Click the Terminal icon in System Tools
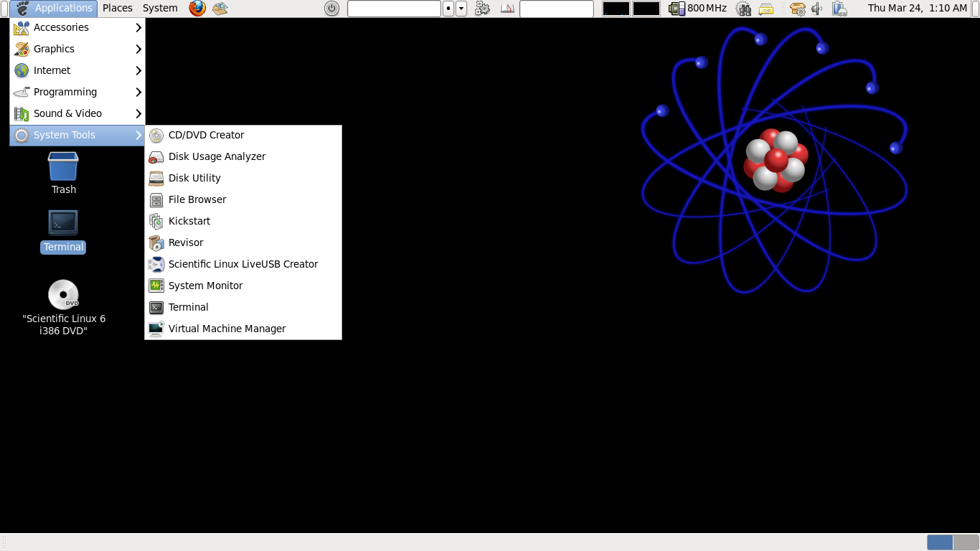This screenshot has width=980, height=551. click(156, 307)
